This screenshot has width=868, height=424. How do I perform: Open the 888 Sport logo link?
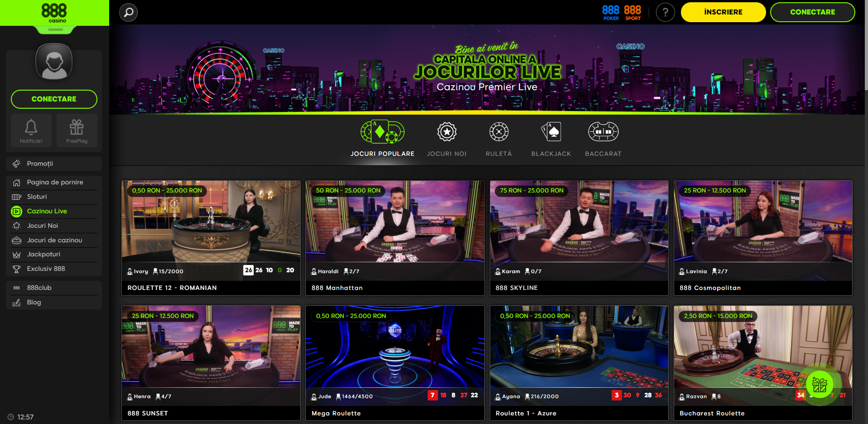(x=632, y=12)
